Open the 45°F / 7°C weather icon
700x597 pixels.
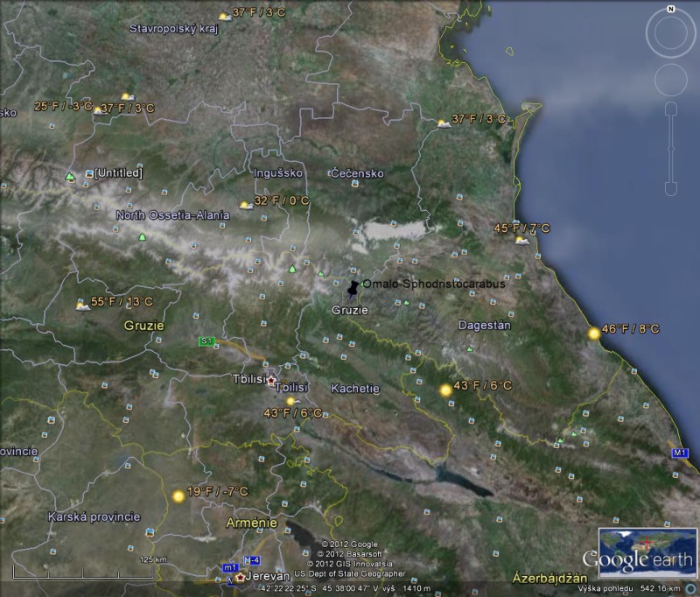(x=522, y=239)
